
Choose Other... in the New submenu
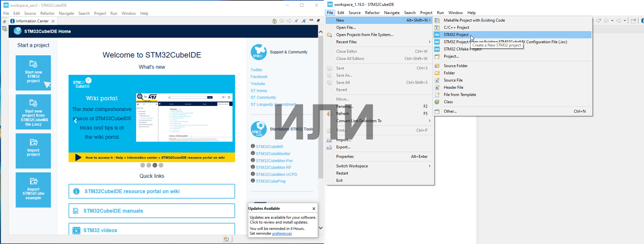(512, 111)
